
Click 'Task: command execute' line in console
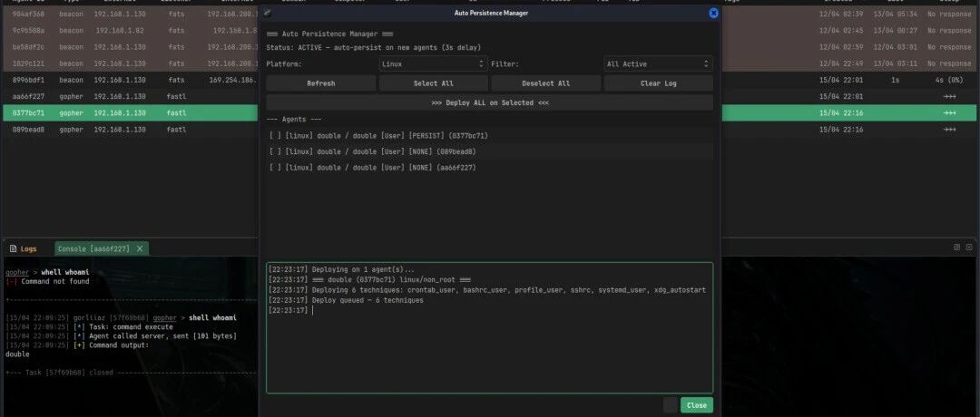(130, 326)
